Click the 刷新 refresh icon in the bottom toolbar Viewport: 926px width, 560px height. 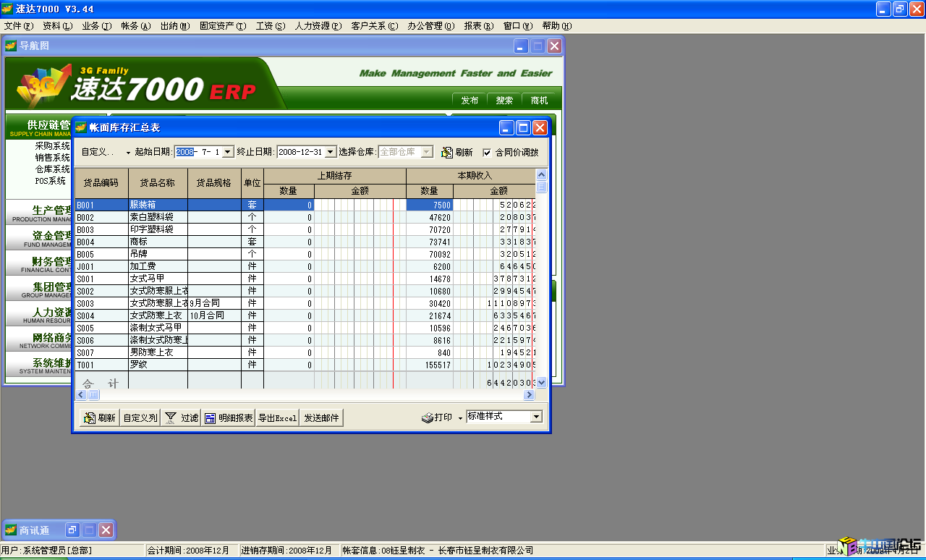click(x=90, y=418)
